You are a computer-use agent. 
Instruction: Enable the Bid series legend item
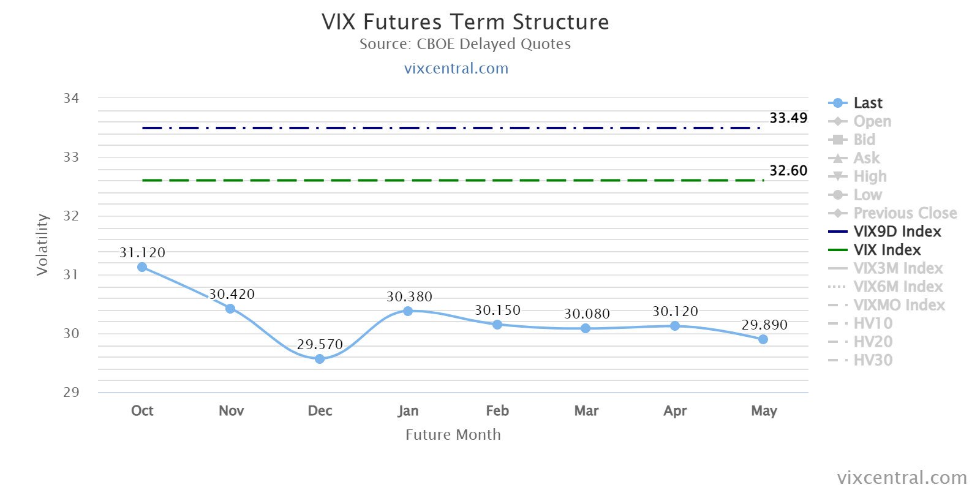click(851, 140)
